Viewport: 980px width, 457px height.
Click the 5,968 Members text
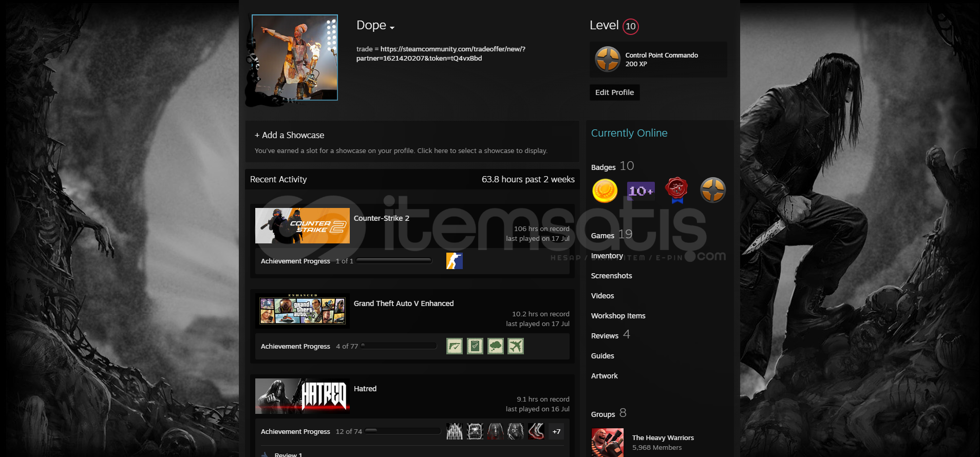coord(657,448)
